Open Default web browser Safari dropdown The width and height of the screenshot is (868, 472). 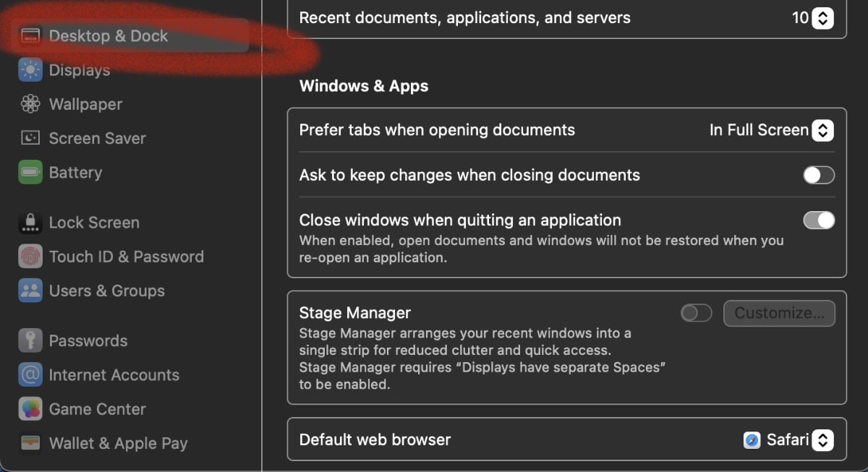point(822,439)
